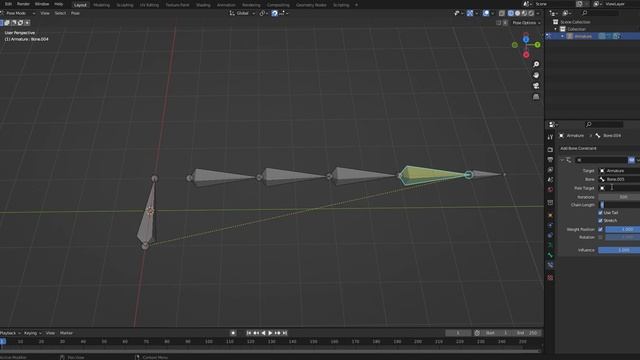Collapse the Collection tree arrow in outliner
Screen dimensions: 640x360
click(556, 29)
